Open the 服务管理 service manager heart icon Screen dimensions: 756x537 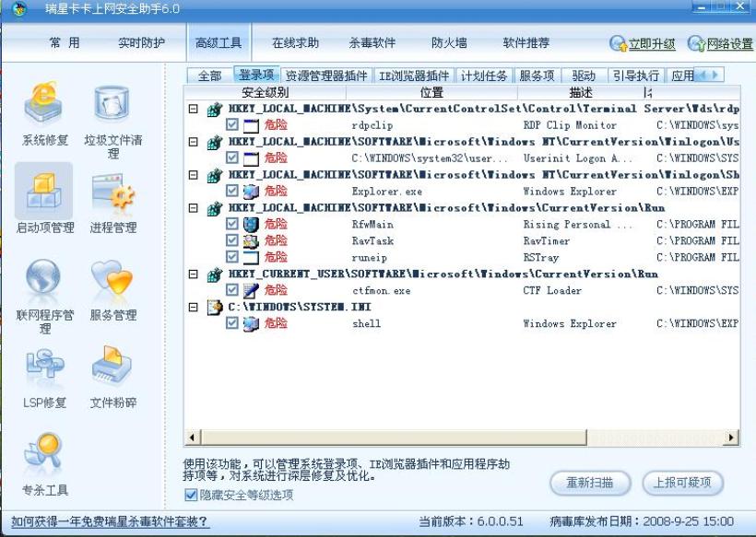(x=112, y=277)
